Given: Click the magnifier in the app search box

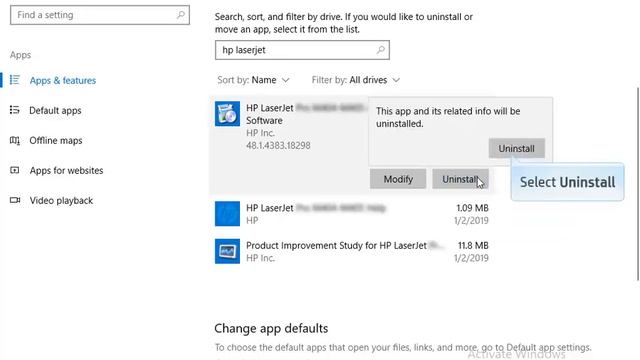Looking at the screenshot, I should [380, 50].
